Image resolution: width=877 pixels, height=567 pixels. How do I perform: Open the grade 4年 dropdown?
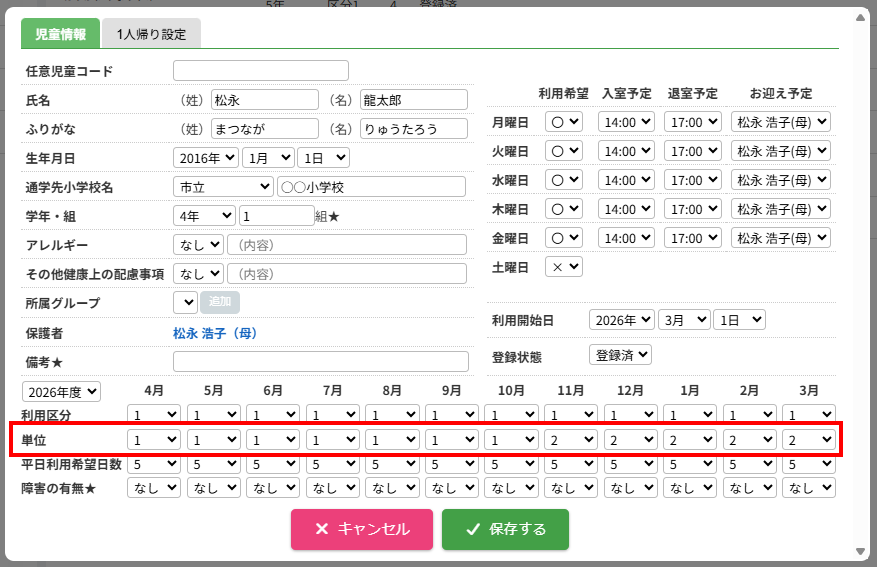204,216
